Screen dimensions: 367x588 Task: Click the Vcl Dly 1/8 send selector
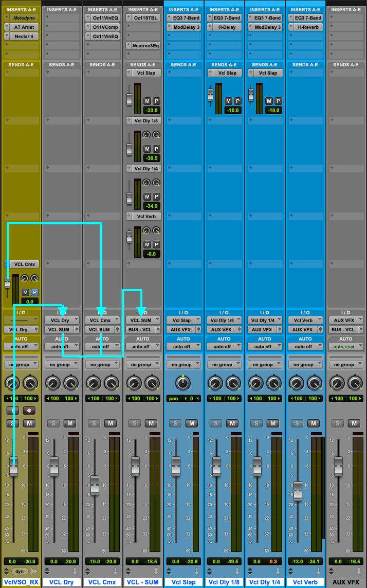point(146,121)
